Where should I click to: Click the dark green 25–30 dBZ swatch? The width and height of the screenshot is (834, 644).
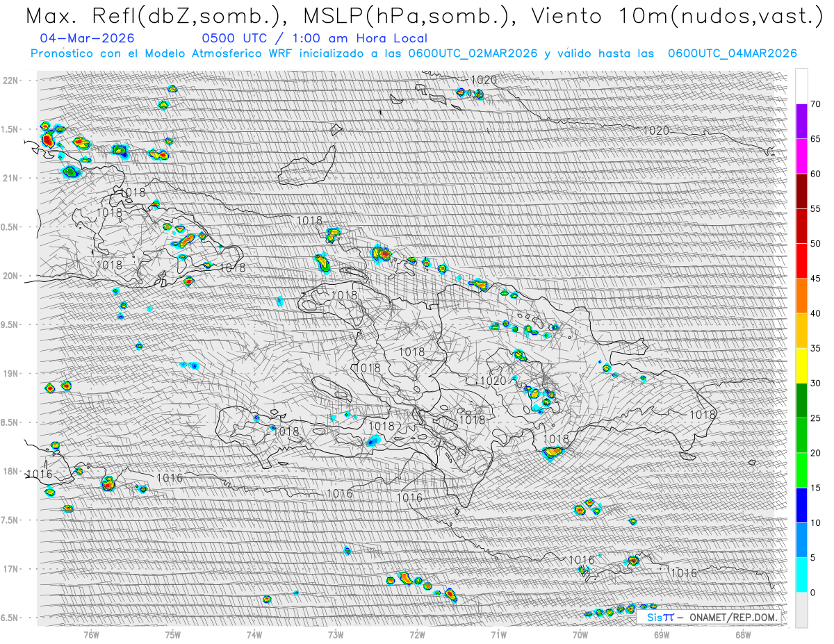801,400
